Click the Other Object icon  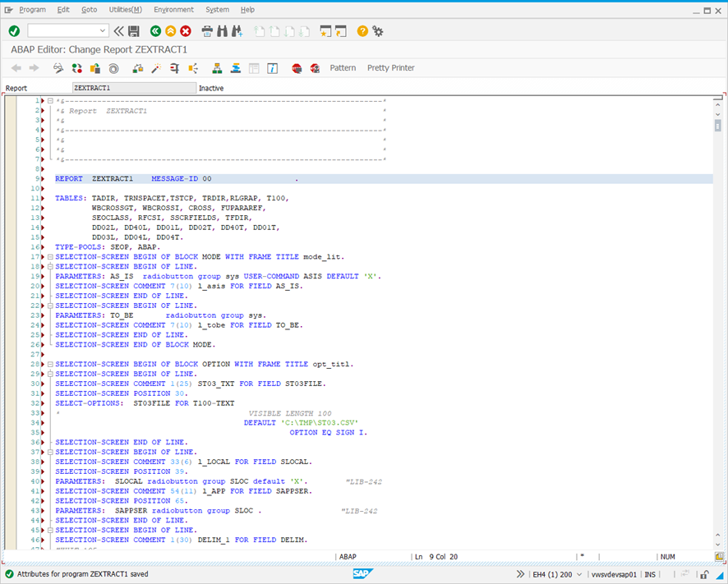(x=95, y=68)
